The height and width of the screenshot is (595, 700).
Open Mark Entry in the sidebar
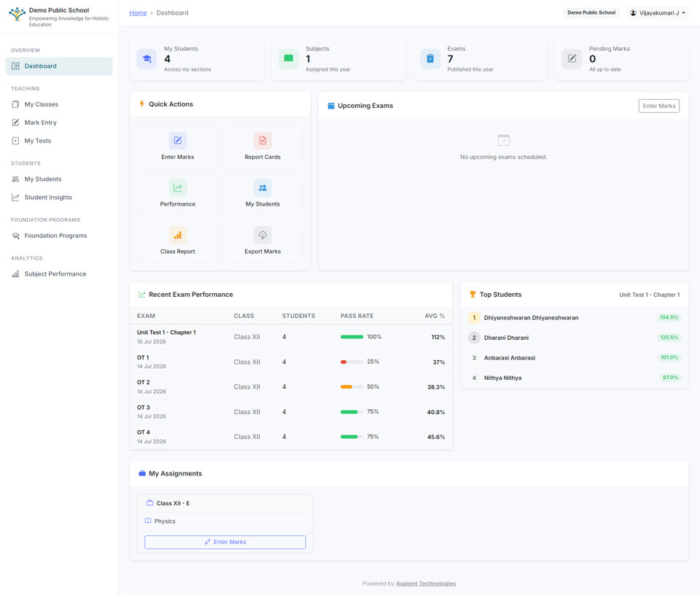pyautogui.click(x=59, y=122)
